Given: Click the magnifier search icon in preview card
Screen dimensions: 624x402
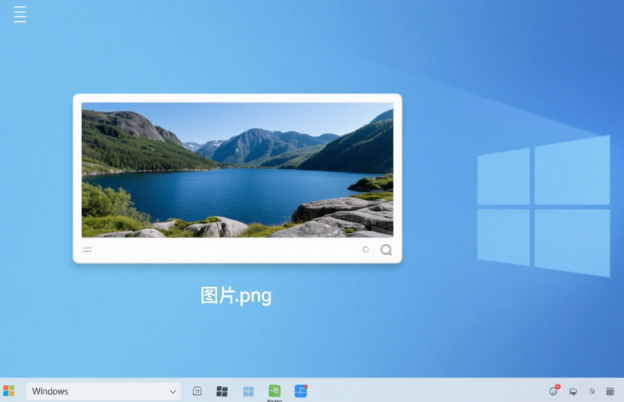Looking at the screenshot, I should point(386,250).
